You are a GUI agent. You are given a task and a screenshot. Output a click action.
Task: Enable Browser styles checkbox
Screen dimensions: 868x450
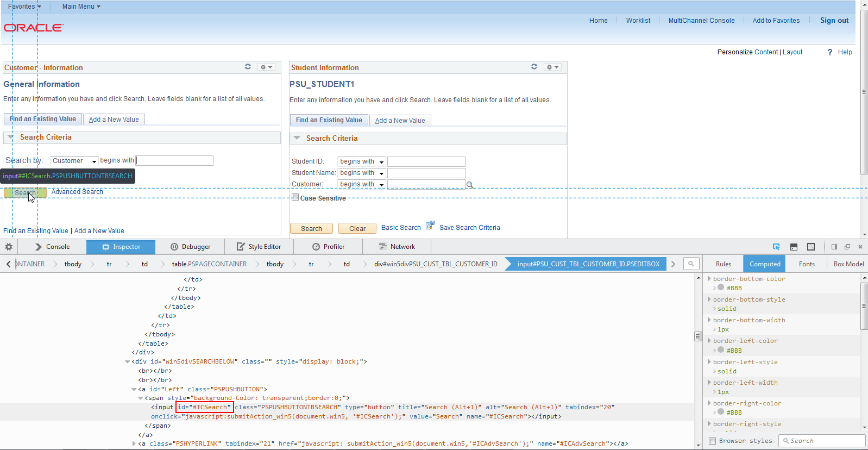pos(712,441)
